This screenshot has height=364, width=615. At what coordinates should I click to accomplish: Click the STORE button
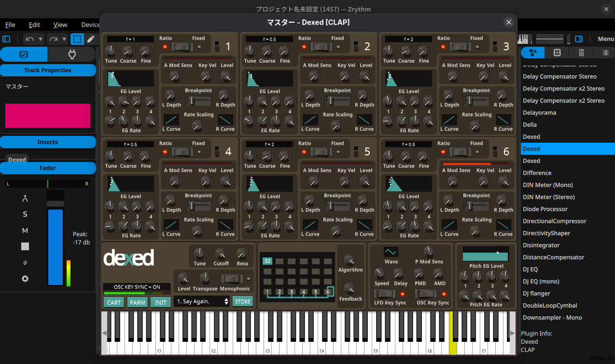(243, 302)
